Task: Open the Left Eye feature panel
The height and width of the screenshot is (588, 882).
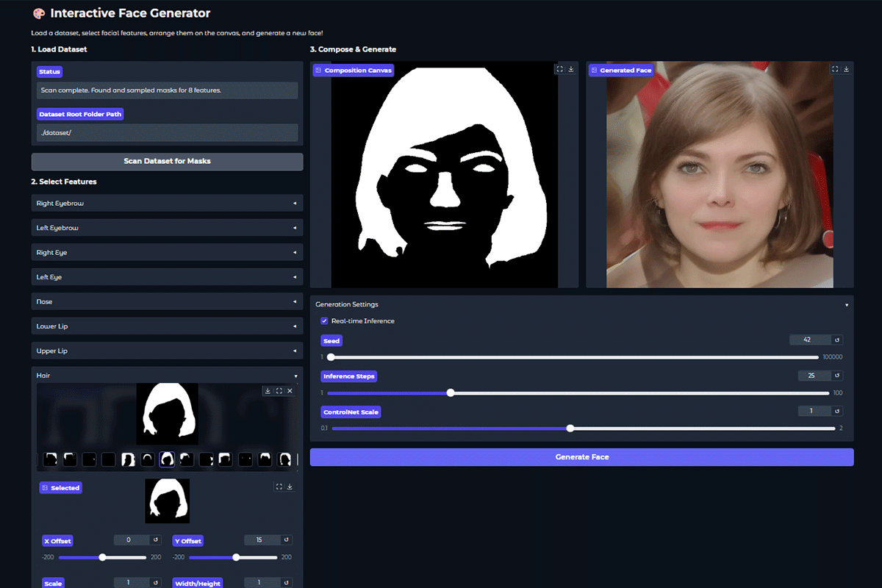Action: pos(167,276)
